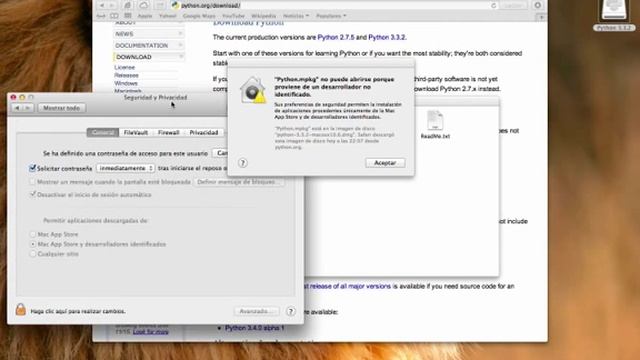Open the Python 3.4.0 alpha 1 link

point(254,328)
